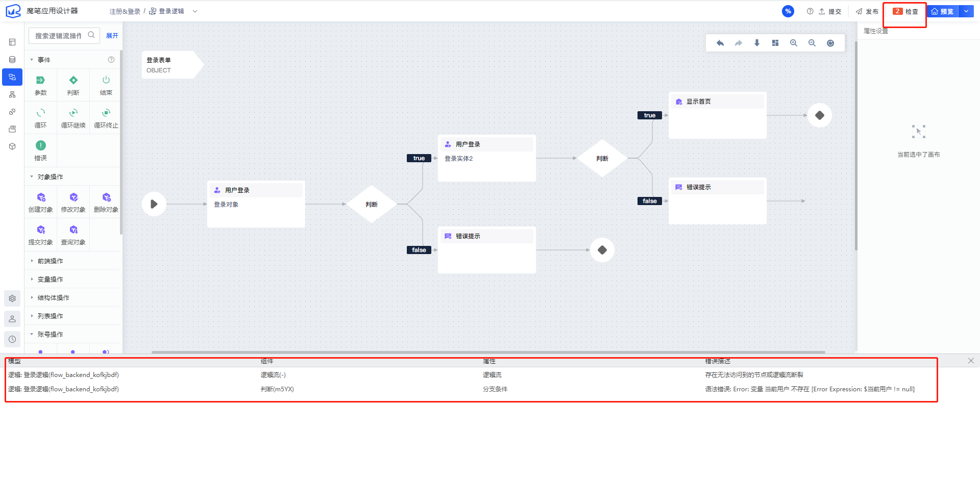Open the link-shaped sidebar icon
Image resolution: width=980 pixels, height=477 pixels.
[12, 112]
